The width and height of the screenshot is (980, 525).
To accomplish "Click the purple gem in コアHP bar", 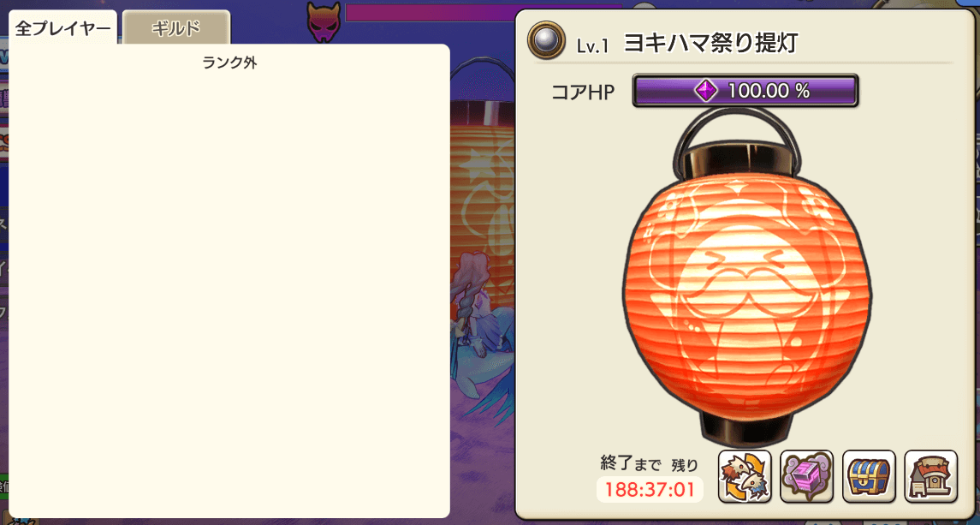I will 706,92.
